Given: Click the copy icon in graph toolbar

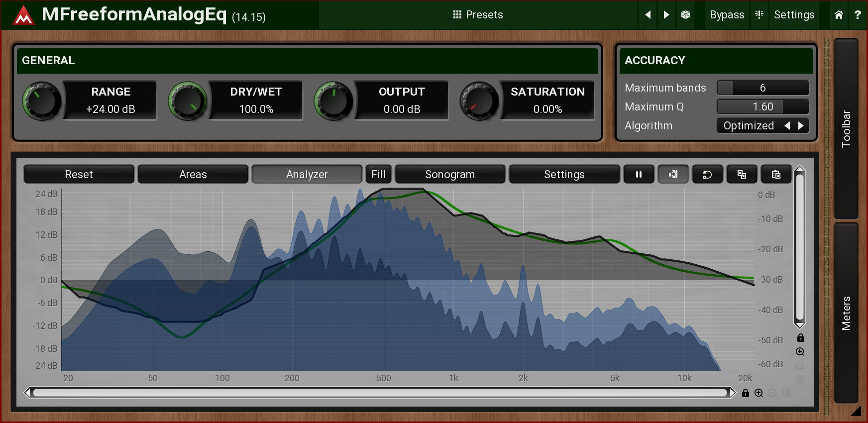Looking at the screenshot, I should 742,175.
